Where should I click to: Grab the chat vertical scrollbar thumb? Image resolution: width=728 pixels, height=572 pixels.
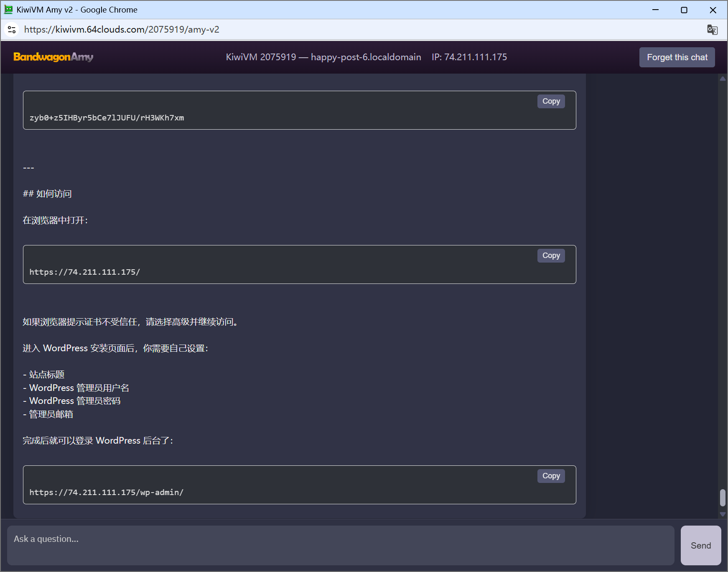click(723, 498)
